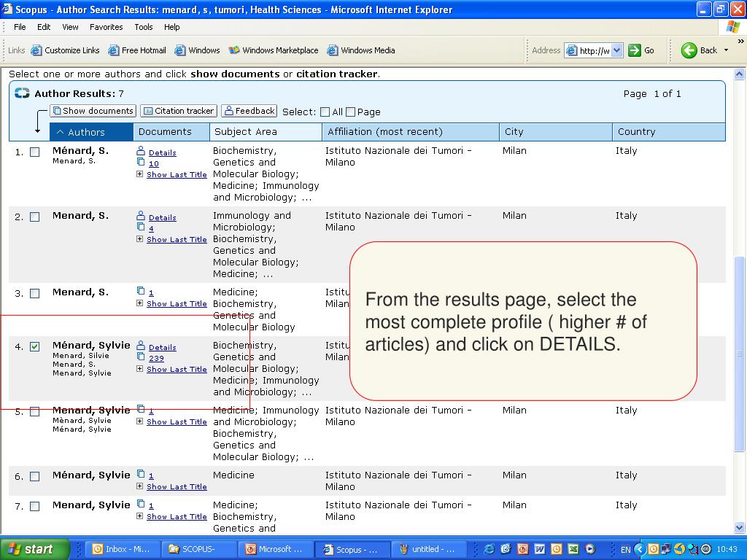Click the Scopus logo icon beside Author Results

tap(22, 93)
